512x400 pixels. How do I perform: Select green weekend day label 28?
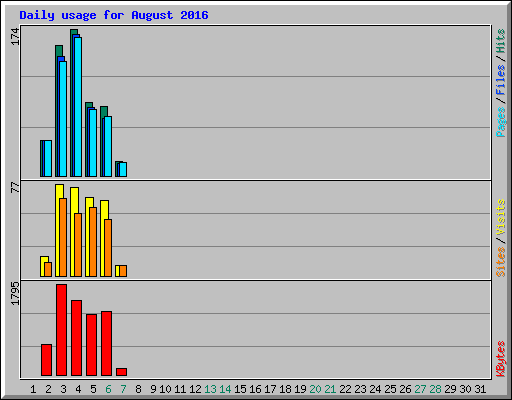435,389
